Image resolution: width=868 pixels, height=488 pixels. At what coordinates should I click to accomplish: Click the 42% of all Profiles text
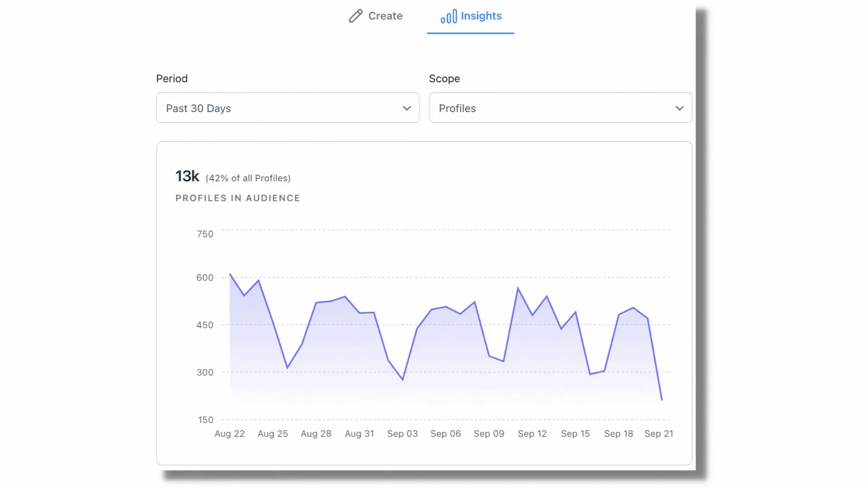pos(248,178)
